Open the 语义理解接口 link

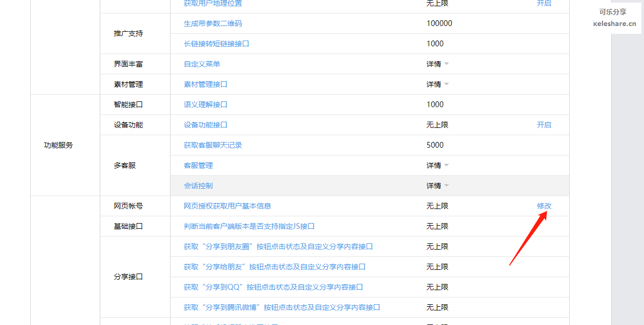pyautogui.click(x=205, y=105)
